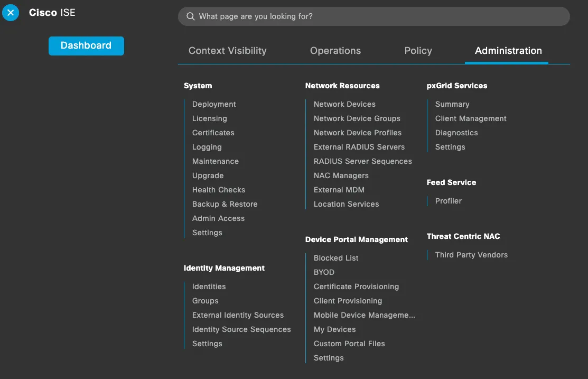The image size is (588, 379).
Task: Switch to the Policy tab
Action: coord(418,51)
